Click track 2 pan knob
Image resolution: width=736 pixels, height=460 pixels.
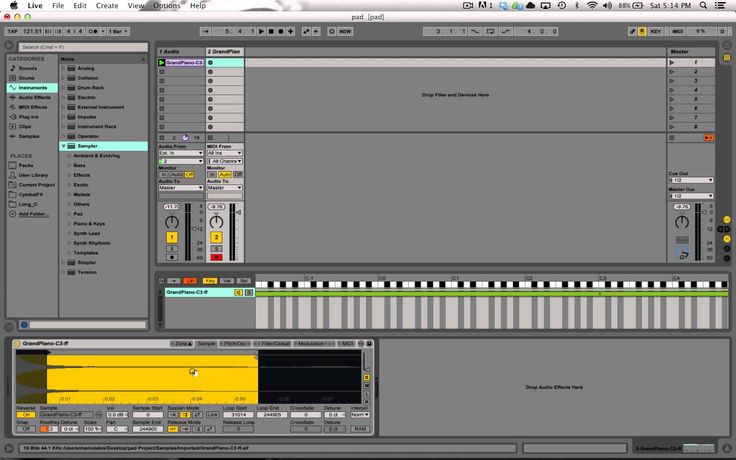(216, 222)
